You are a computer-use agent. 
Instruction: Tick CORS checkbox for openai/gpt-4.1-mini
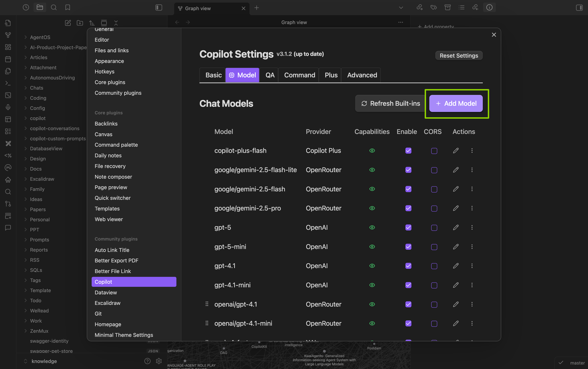point(434,324)
